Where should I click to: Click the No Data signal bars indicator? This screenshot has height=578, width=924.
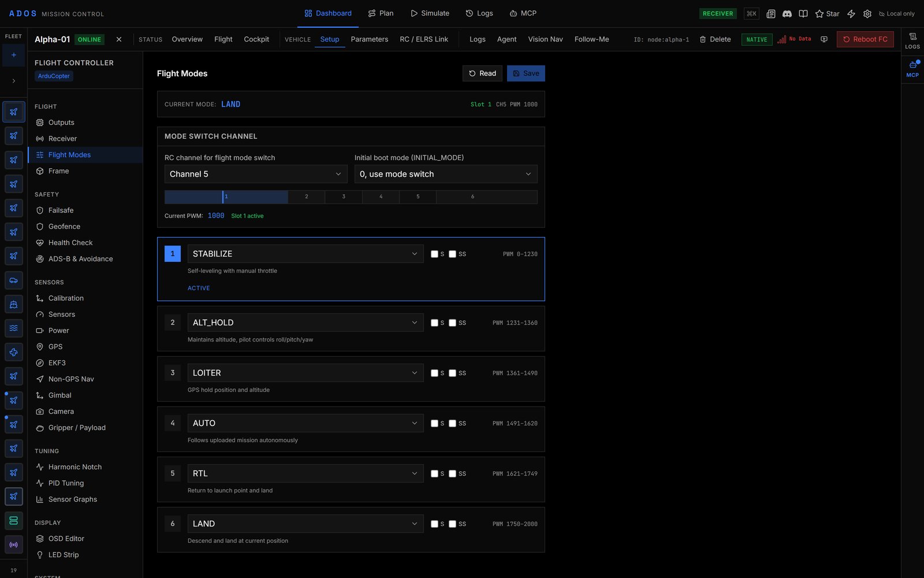(794, 39)
